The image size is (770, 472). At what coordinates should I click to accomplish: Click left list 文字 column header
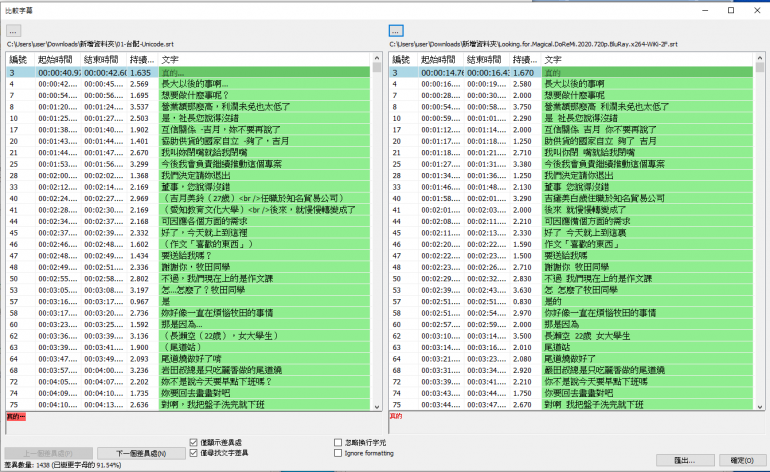tap(264, 59)
